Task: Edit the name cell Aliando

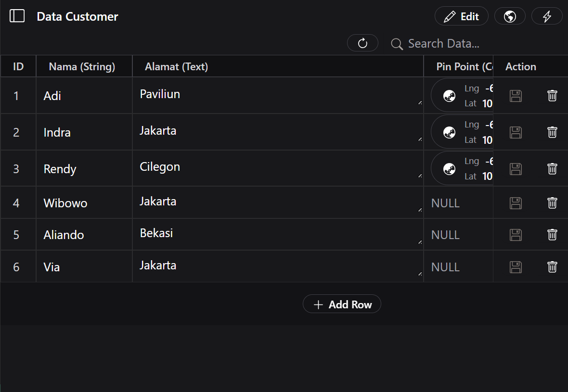Action: (x=84, y=235)
